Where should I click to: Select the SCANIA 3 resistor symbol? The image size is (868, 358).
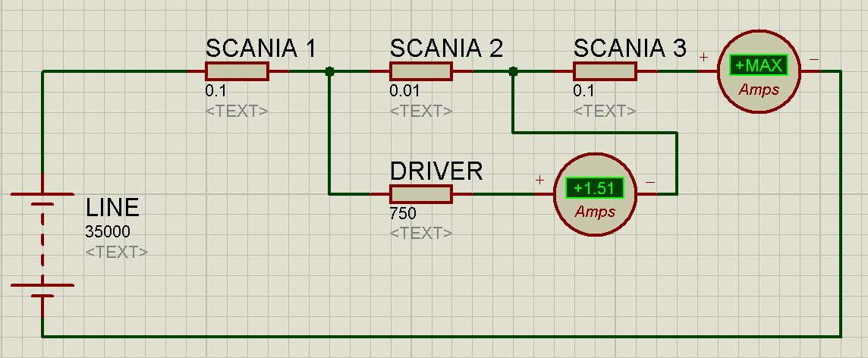(x=605, y=71)
